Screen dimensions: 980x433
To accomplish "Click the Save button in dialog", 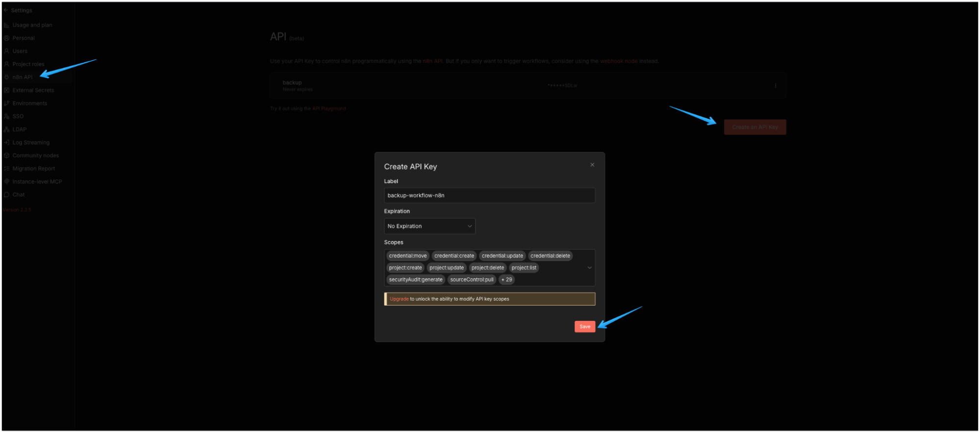I will (x=584, y=327).
